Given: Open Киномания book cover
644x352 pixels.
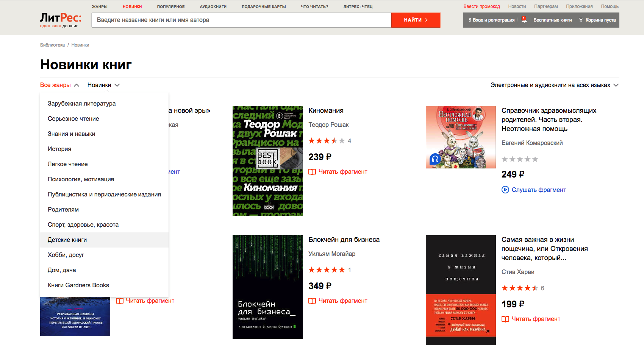Looking at the screenshot, I should point(267,161).
